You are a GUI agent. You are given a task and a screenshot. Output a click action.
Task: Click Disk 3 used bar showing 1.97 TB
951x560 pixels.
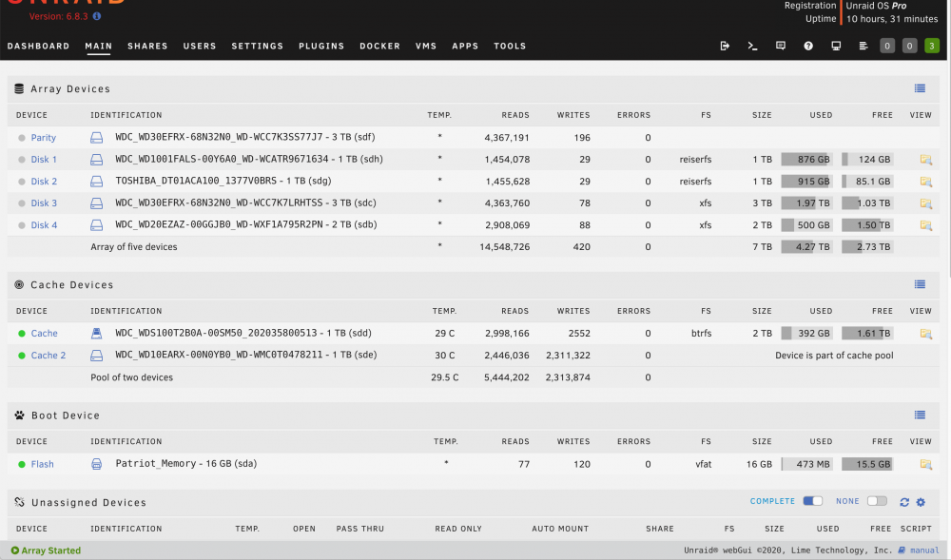tap(806, 203)
